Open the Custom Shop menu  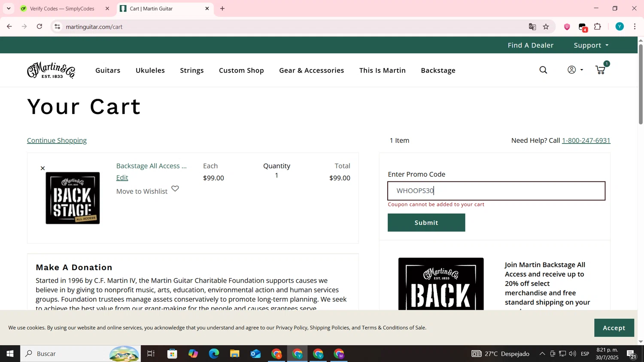click(241, 70)
